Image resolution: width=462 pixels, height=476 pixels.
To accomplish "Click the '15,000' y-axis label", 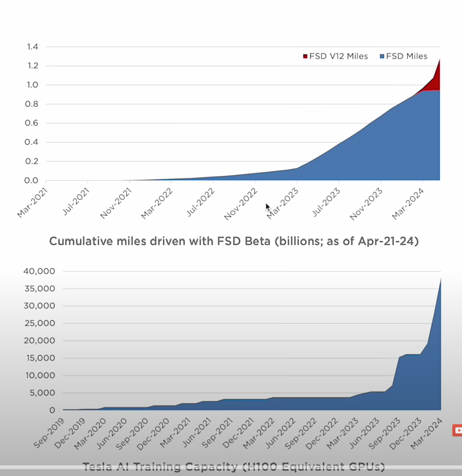I will [x=41, y=358].
